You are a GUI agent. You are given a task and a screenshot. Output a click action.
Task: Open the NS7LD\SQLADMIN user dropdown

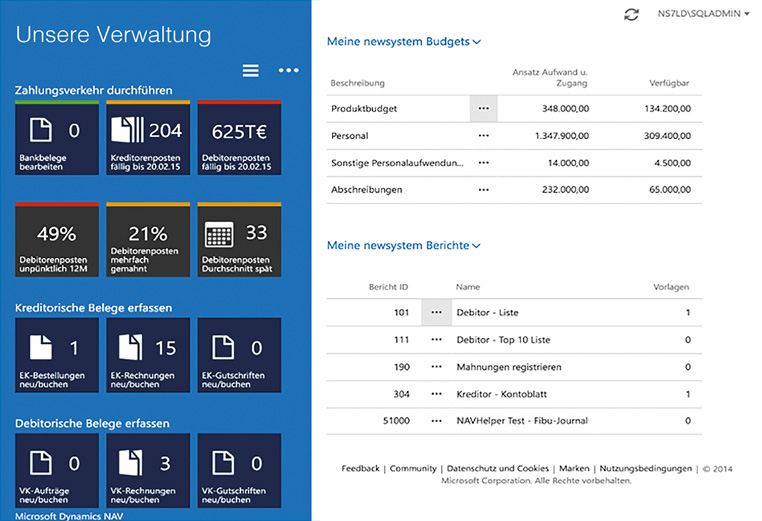pyautogui.click(x=703, y=14)
